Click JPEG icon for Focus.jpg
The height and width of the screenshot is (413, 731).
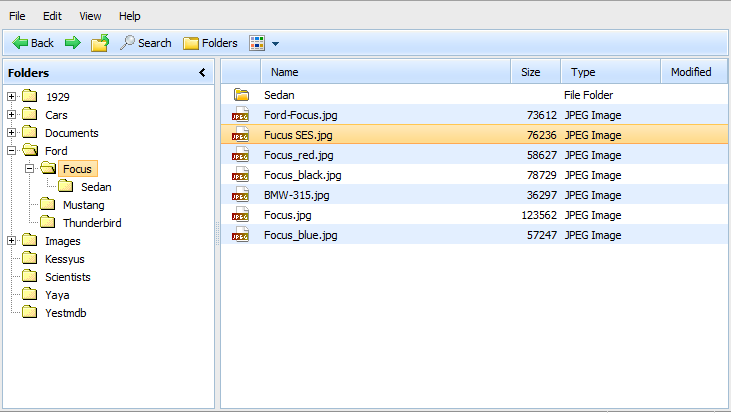pos(241,214)
